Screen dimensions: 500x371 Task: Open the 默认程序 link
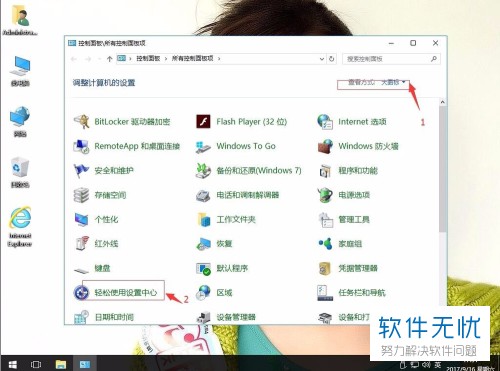tap(232, 268)
